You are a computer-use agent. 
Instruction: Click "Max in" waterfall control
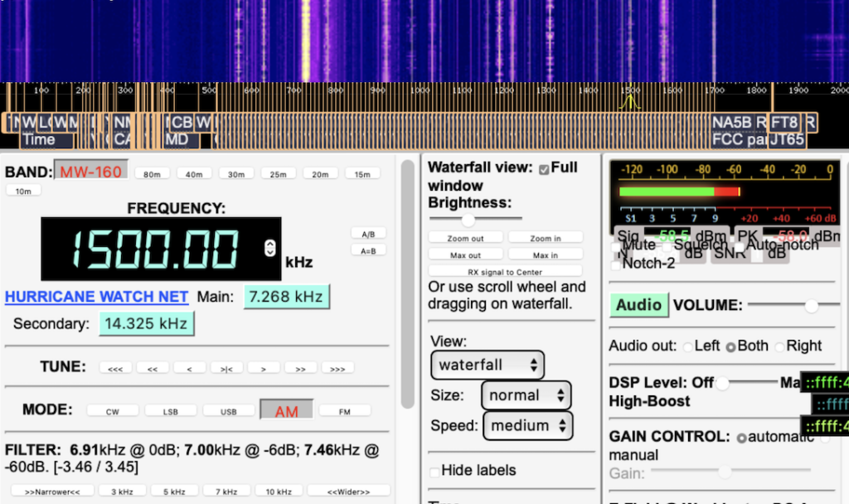click(x=546, y=254)
